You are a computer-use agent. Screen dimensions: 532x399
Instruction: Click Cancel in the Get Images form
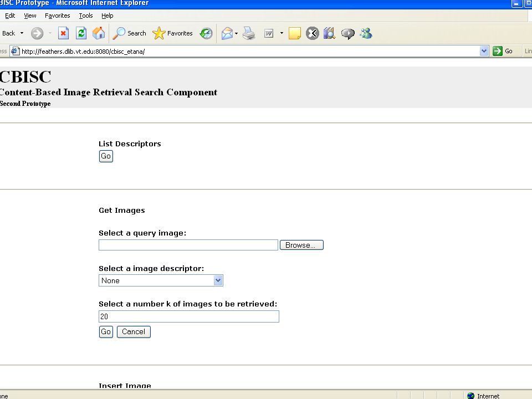134,332
